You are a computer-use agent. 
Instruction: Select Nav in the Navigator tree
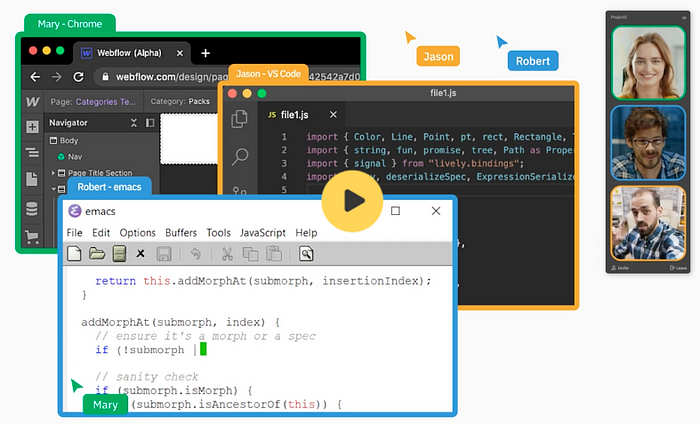click(70, 157)
